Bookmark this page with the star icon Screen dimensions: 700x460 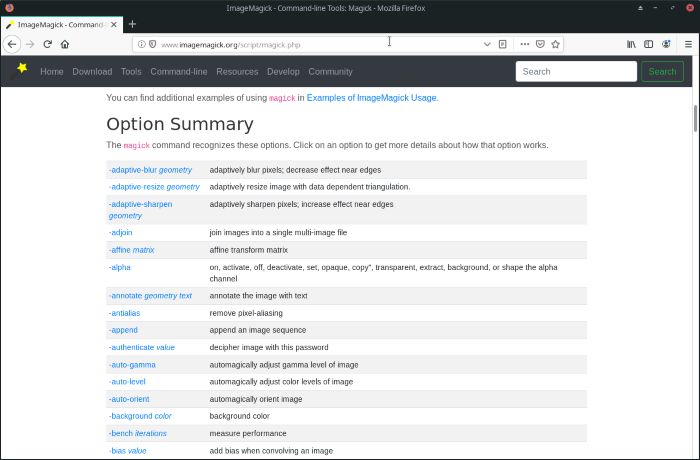tap(556, 44)
